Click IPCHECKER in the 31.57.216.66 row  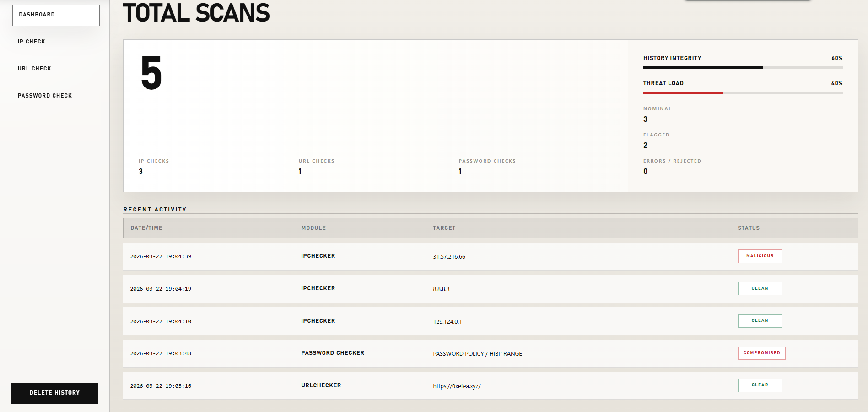pyautogui.click(x=318, y=256)
